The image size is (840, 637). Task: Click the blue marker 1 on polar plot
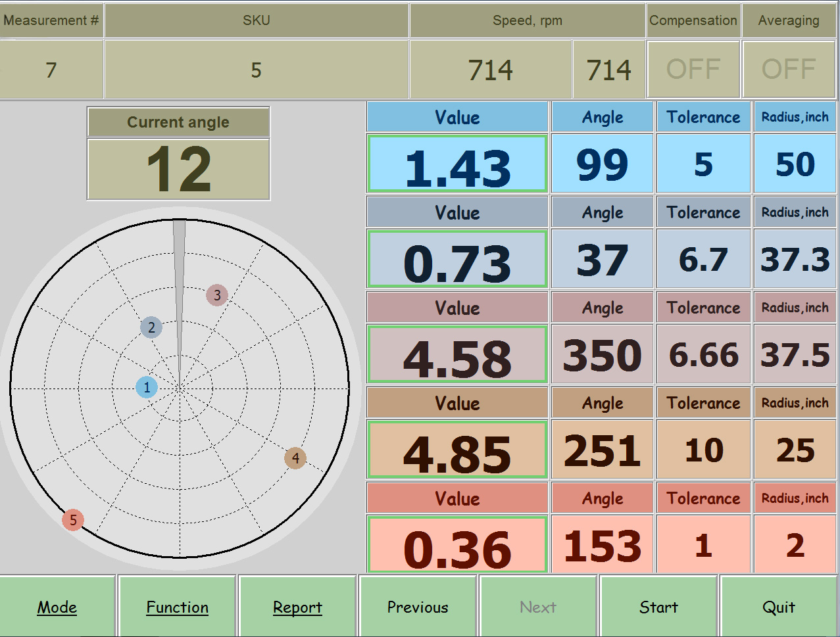tap(147, 387)
